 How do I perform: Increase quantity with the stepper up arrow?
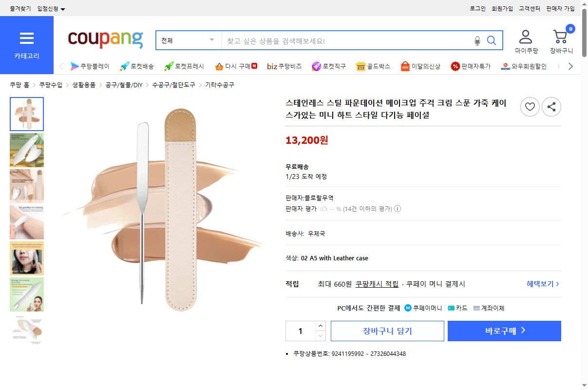pos(321,326)
